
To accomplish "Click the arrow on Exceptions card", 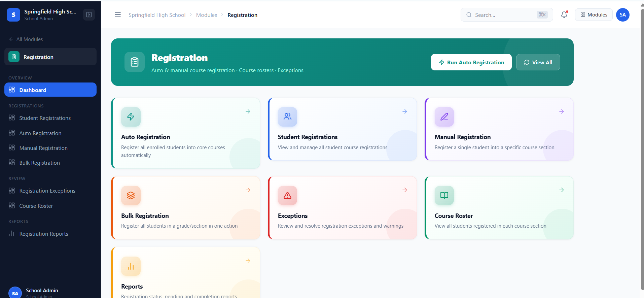I will click(x=405, y=190).
